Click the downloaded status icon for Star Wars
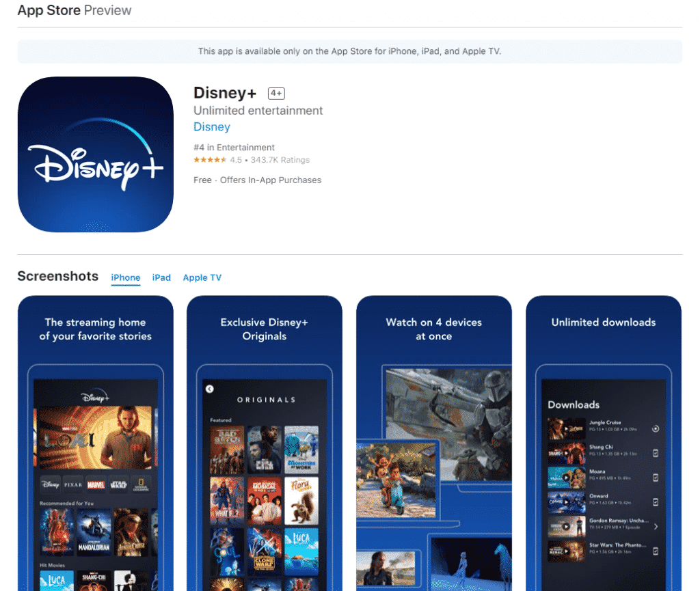This screenshot has width=700, height=591. coord(656,551)
